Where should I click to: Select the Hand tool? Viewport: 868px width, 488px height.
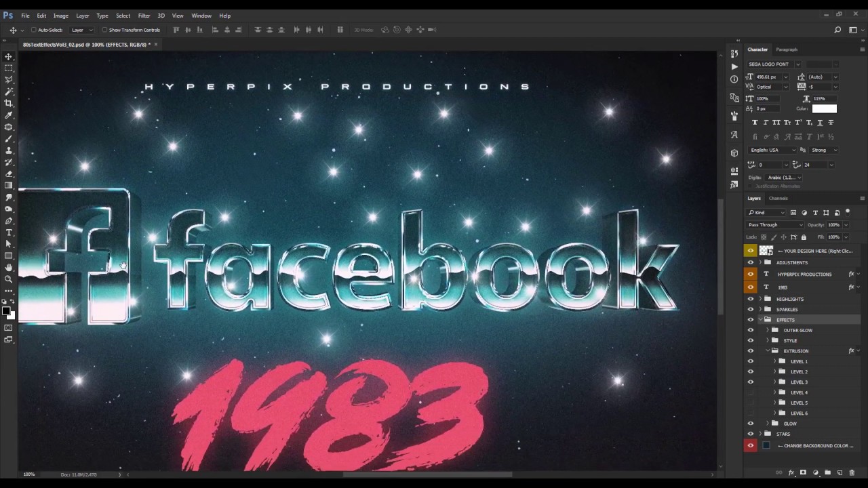tap(9, 267)
